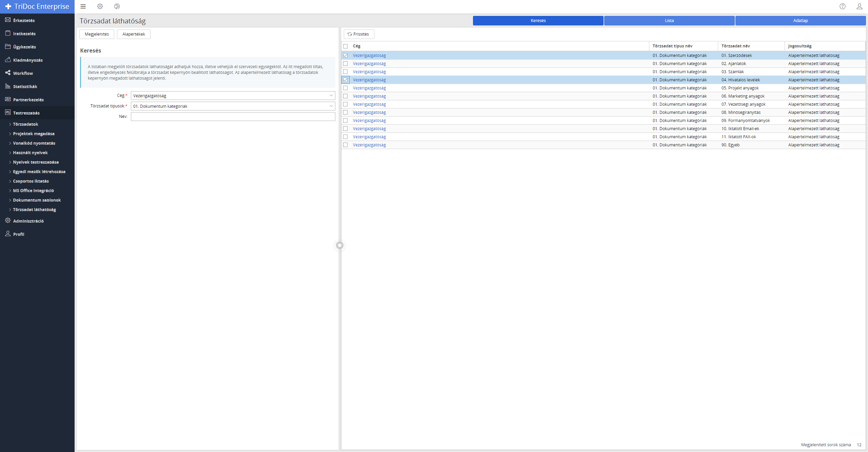
Task: Click the hamburger menu icon
Action: [x=83, y=6]
